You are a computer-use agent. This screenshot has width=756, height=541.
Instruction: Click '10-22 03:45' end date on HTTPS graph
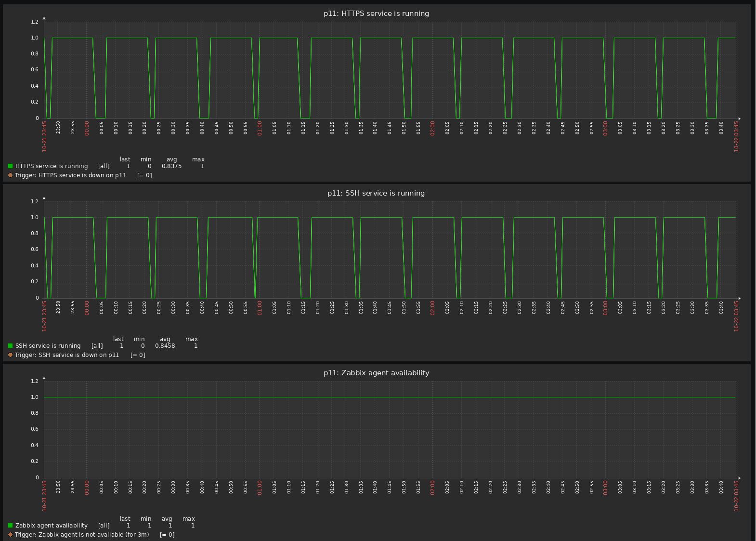(x=736, y=136)
